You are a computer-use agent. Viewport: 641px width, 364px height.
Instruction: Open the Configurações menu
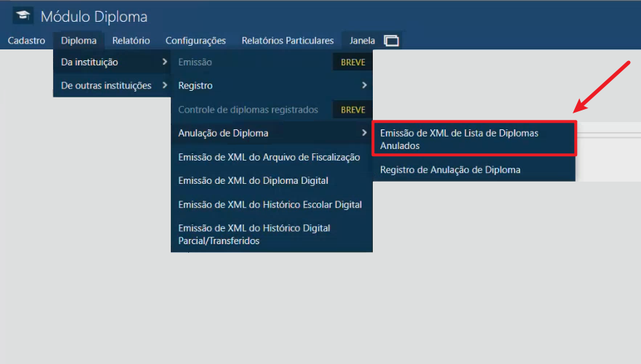coord(195,41)
